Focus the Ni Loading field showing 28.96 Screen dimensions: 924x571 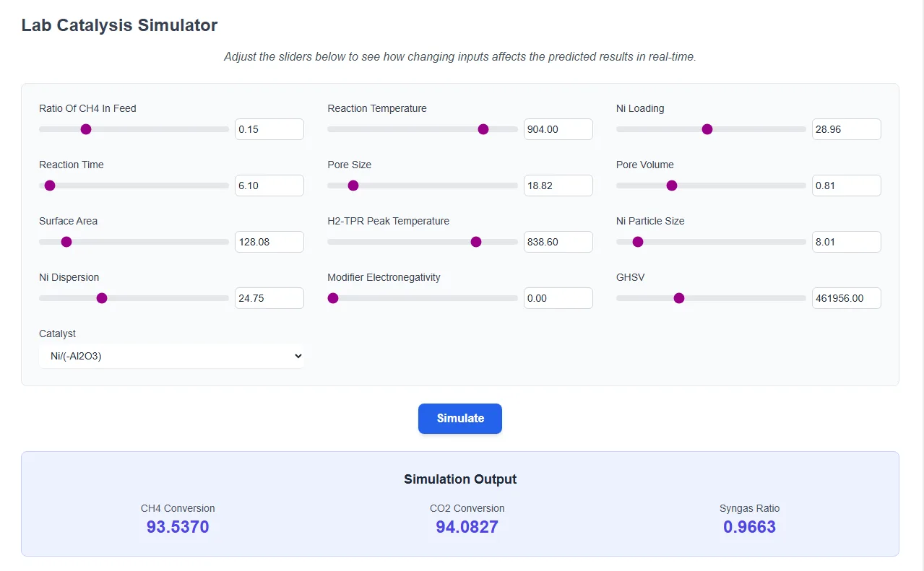tap(847, 129)
